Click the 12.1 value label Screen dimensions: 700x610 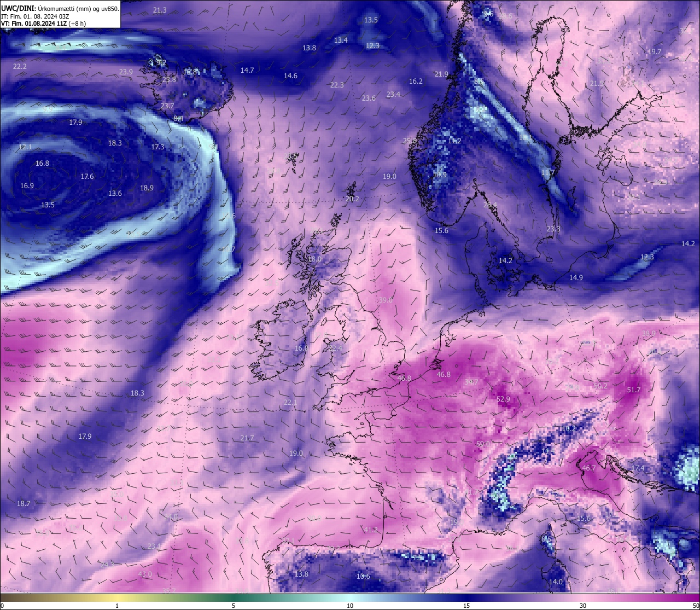click(x=25, y=147)
